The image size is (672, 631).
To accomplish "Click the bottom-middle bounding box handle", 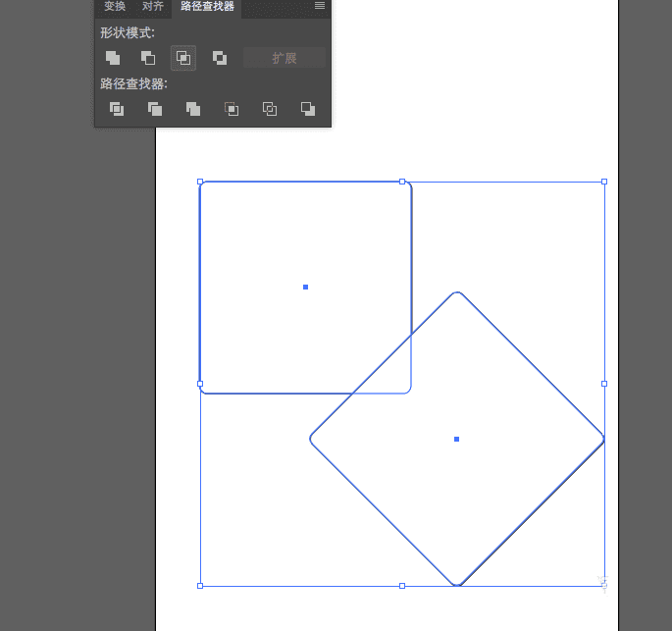I will (402, 586).
